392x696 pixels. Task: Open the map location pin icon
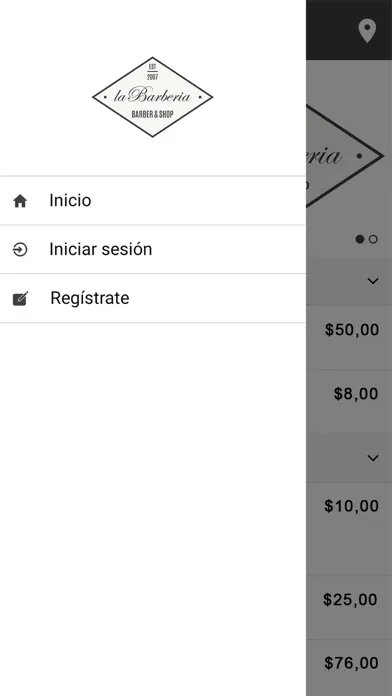(367, 31)
